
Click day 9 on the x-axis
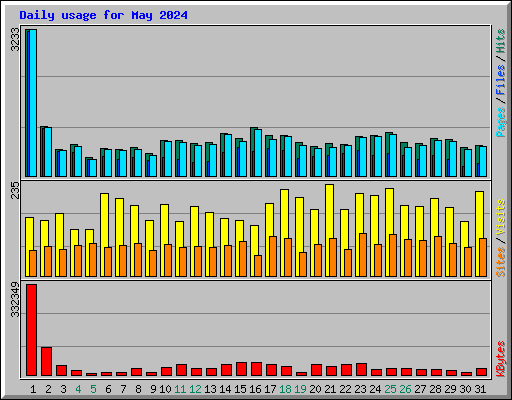coord(153,389)
